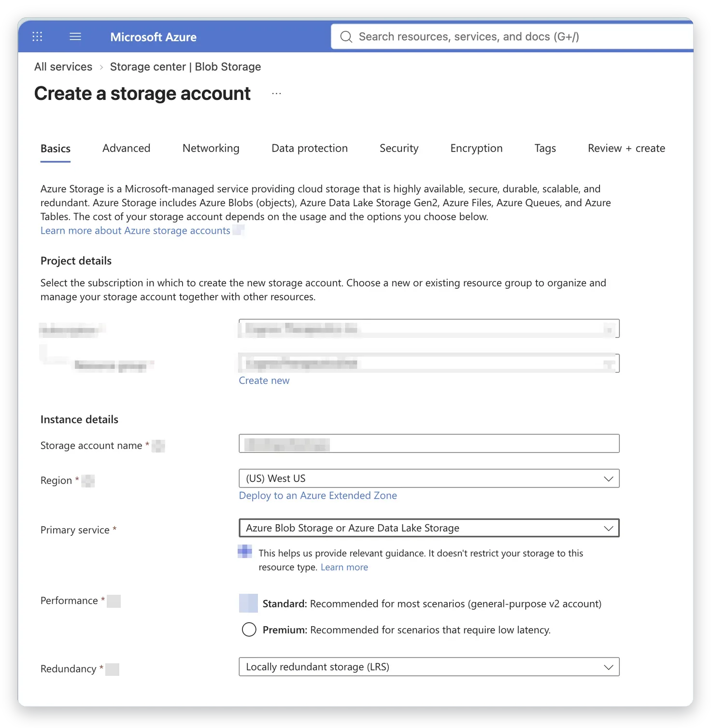Viewport: 711px width, 728px height.
Task: Switch to the Tags tab
Action: 545,148
